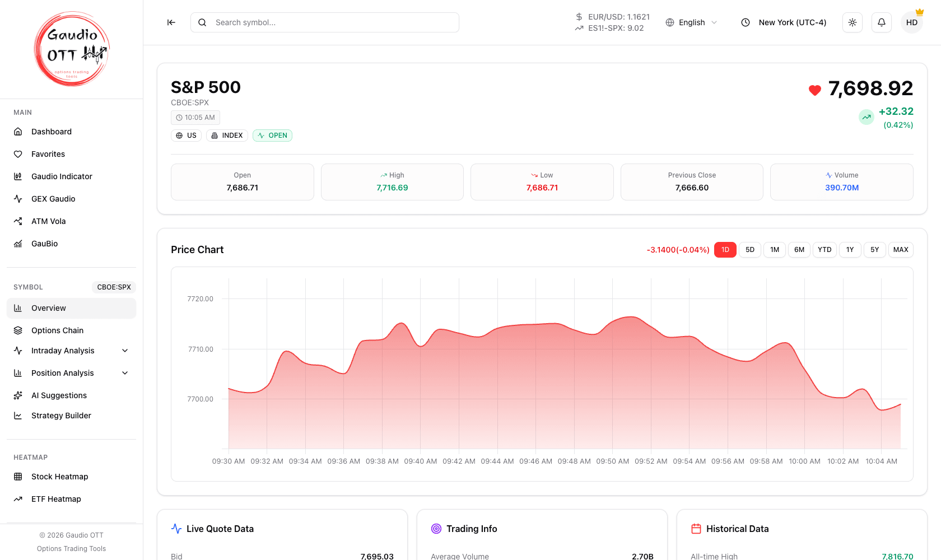Click the 10:05 AM time badge

click(195, 118)
